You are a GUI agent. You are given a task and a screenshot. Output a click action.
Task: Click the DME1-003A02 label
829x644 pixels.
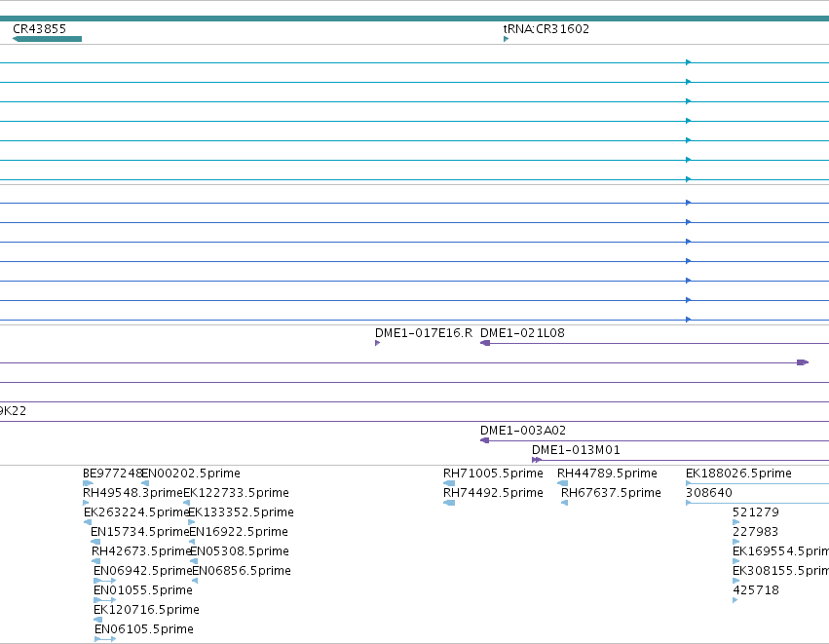point(523,430)
